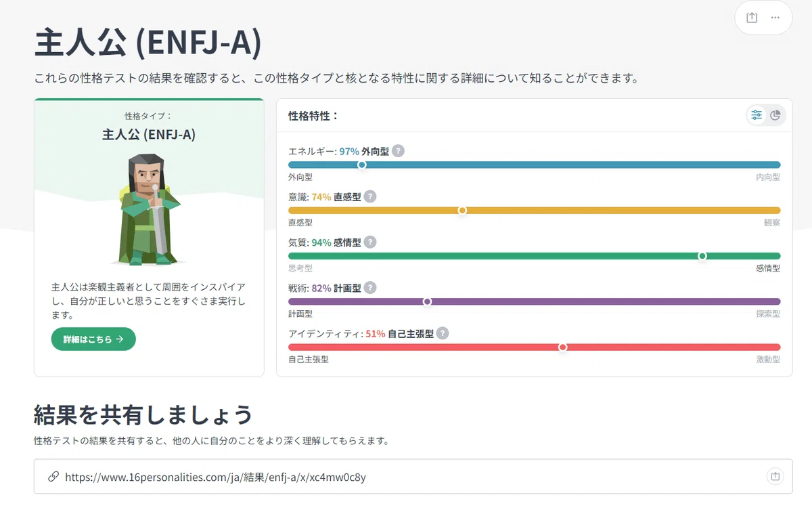
Task: Click the red アイデンティティ slider handle
Action: pyautogui.click(x=562, y=347)
